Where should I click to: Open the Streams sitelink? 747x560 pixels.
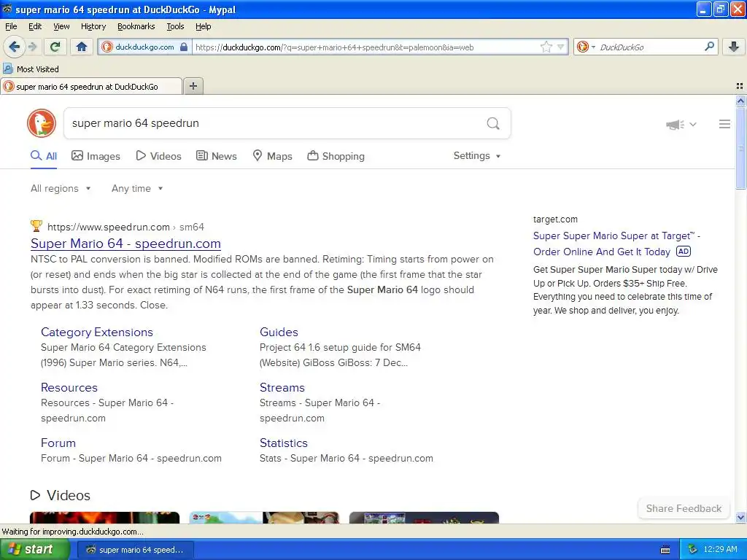(282, 387)
